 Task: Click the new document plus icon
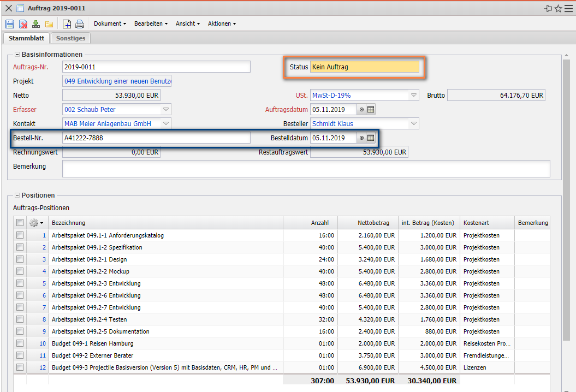(67, 24)
